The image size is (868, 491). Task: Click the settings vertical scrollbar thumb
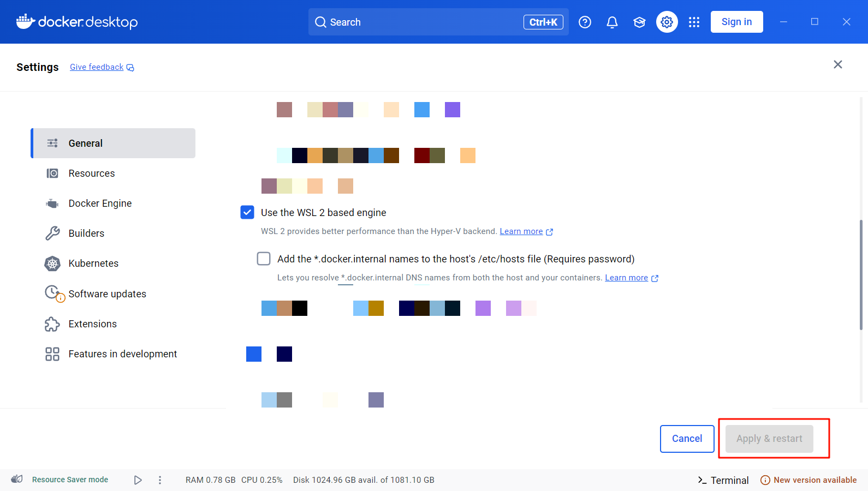pyautogui.click(x=861, y=275)
